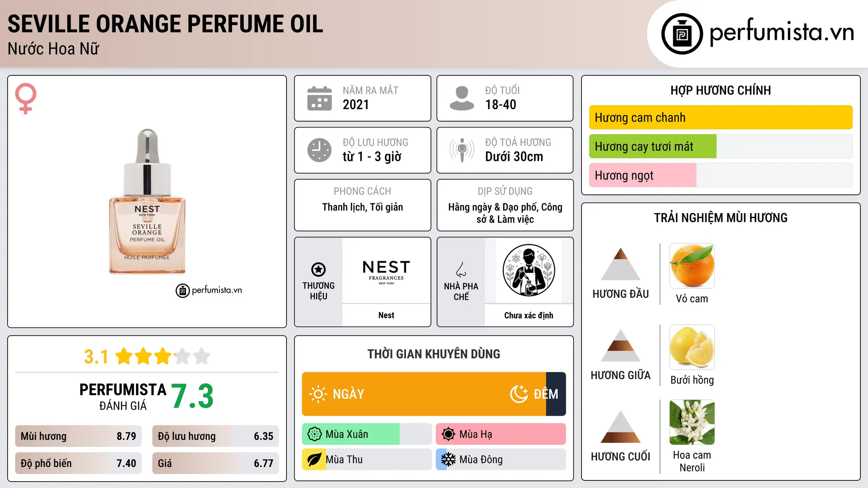The width and height of the screenshot is (868, 488).
Task: Select the perfumer value Chưa xác định
Action: pyautogui.click(x=529, y=315)
